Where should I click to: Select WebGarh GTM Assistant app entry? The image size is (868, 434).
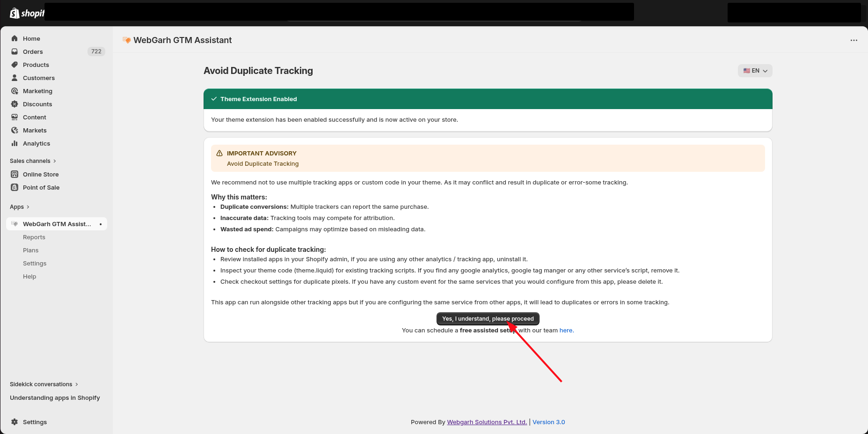pyautogui.click(x=57, y=224)
